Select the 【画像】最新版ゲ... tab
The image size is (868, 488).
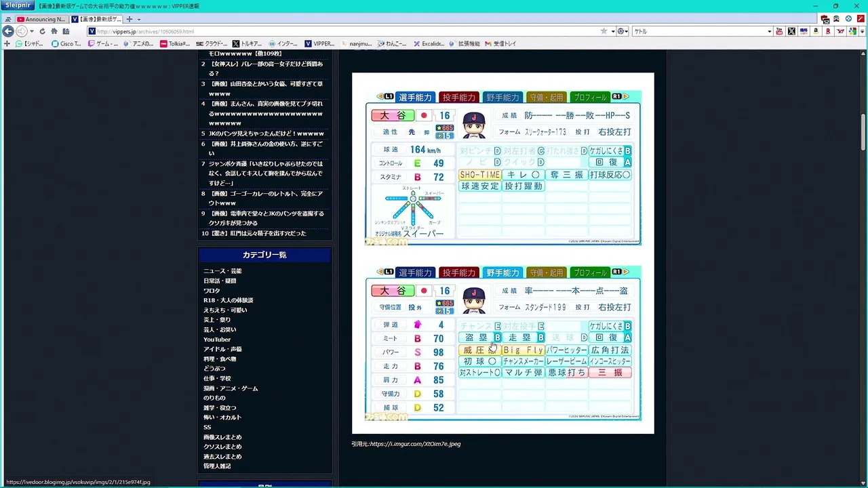pyautogui.click(x=96, y=19)
